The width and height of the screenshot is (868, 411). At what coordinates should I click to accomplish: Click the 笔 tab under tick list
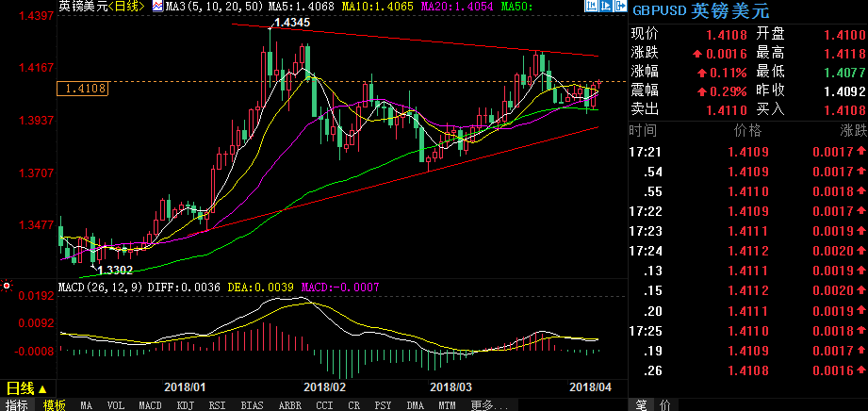[x=641, y=404]
